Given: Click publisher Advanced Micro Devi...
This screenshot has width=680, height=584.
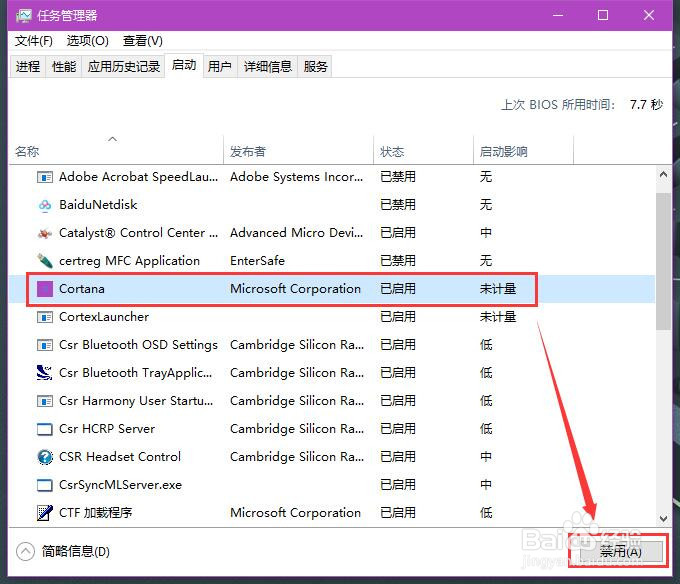Looking at the screenshot, I should (297, 233).
